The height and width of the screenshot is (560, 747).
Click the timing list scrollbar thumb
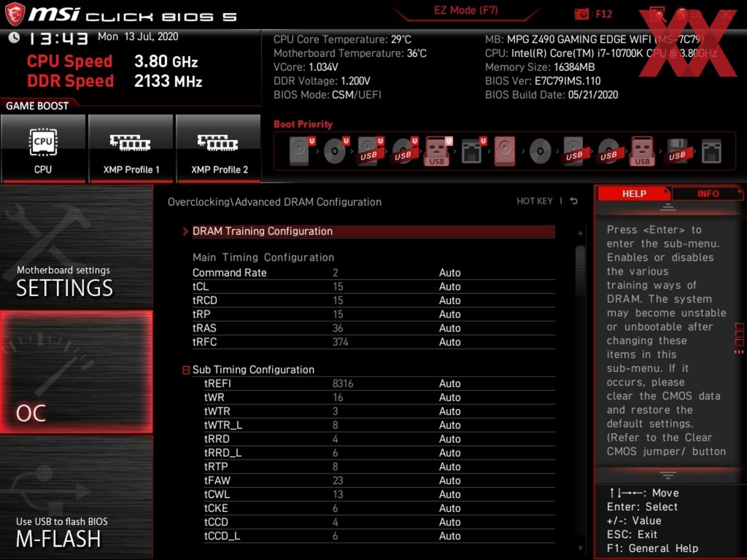point(580,271)
